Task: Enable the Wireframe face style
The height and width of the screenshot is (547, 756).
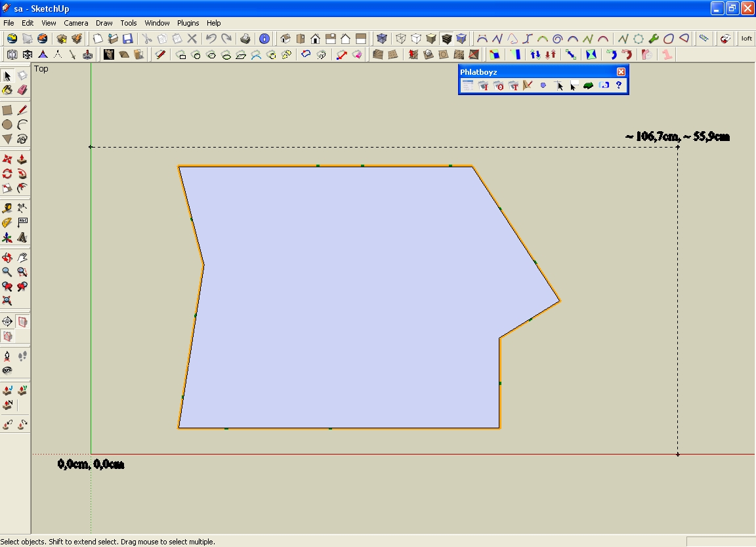Action: [401, 39]
